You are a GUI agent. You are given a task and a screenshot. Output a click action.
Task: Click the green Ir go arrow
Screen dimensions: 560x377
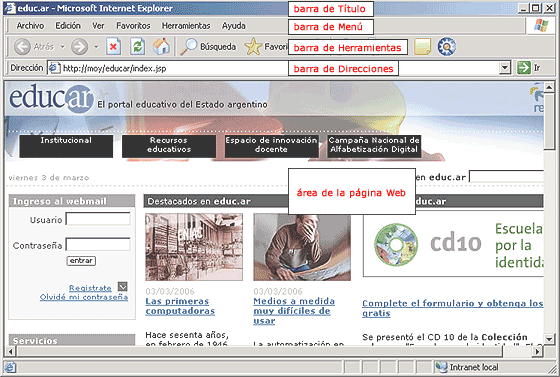pos(524,68)
